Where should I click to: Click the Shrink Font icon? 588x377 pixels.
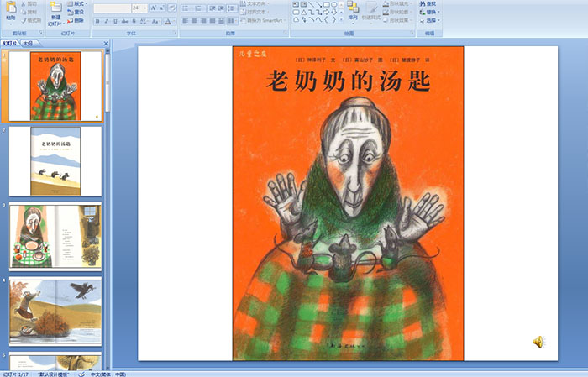click(x=161, y=8)
